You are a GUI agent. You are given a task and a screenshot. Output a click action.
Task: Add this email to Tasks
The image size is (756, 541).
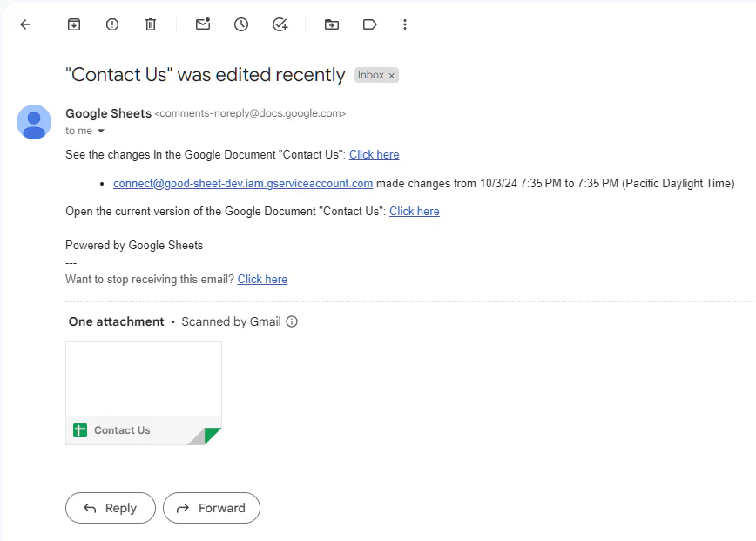click(x=280, y=24)
